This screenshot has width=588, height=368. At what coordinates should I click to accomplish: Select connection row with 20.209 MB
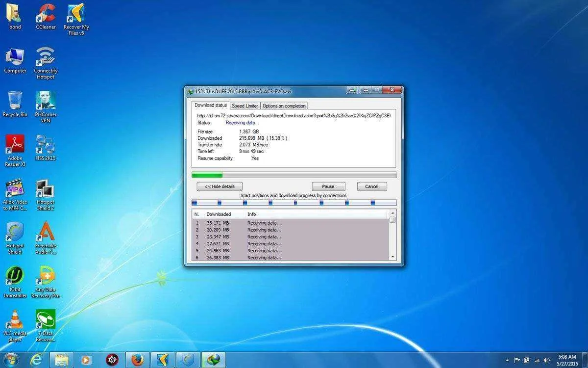pos(290,230)
